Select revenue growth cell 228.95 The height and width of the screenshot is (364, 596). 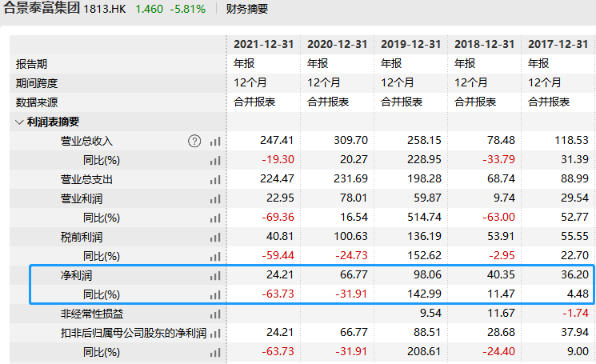coord(424,159)
